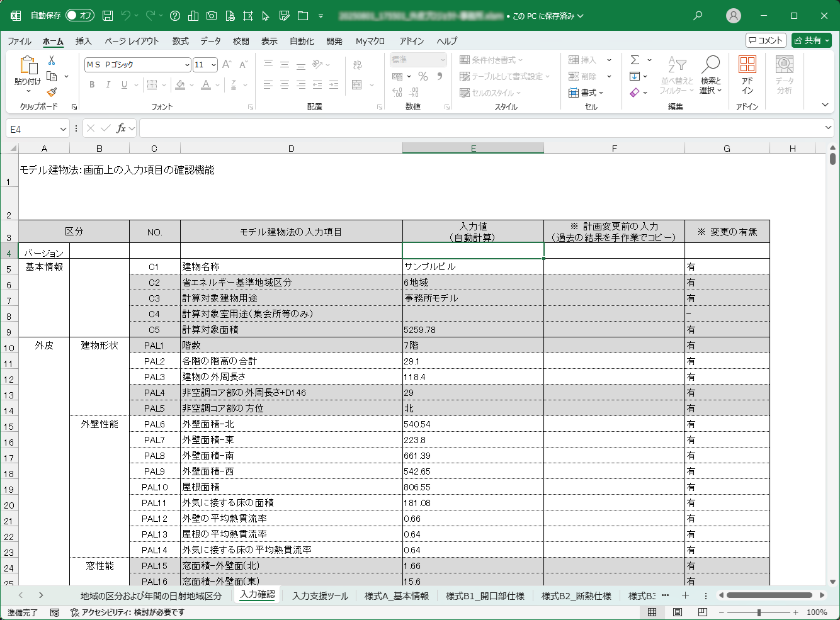Expand the font size dropdown
Viewport: 840px width, 620px height.
click(214, 65)
